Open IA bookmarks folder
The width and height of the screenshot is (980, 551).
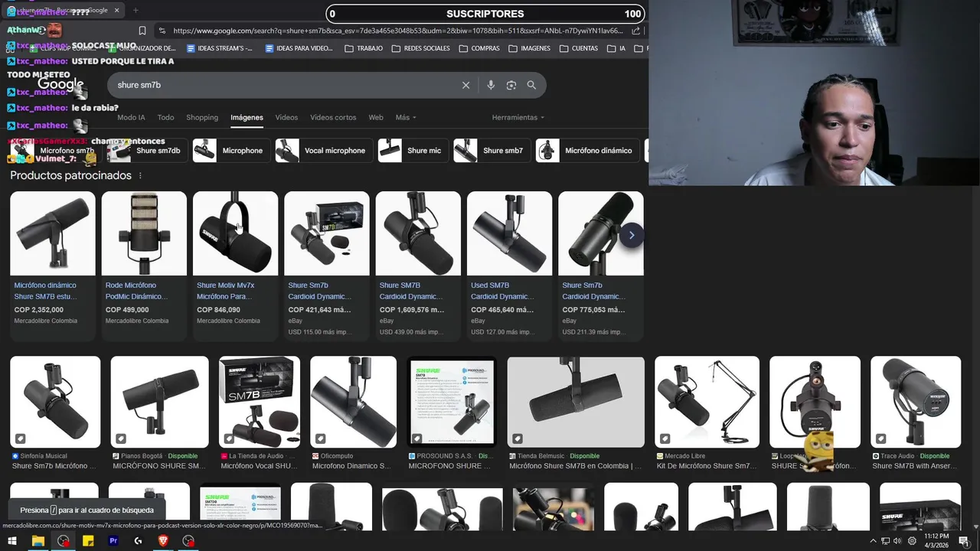pyautogui.click(x=616, y=48)
